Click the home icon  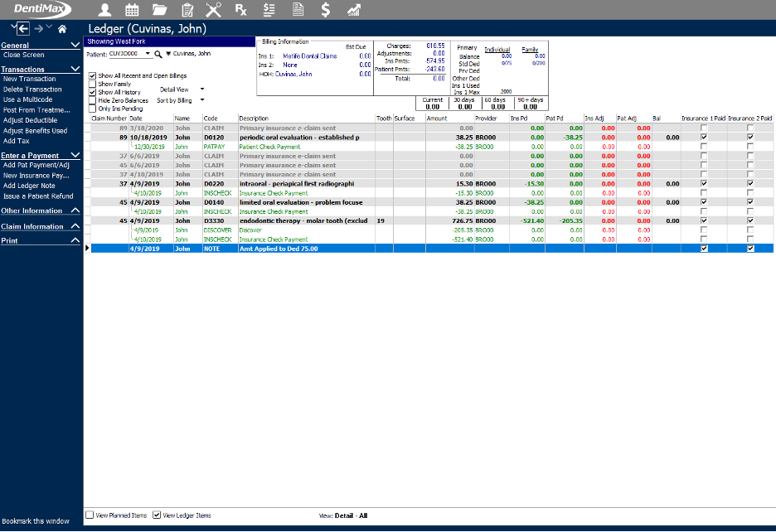point(61,29)
